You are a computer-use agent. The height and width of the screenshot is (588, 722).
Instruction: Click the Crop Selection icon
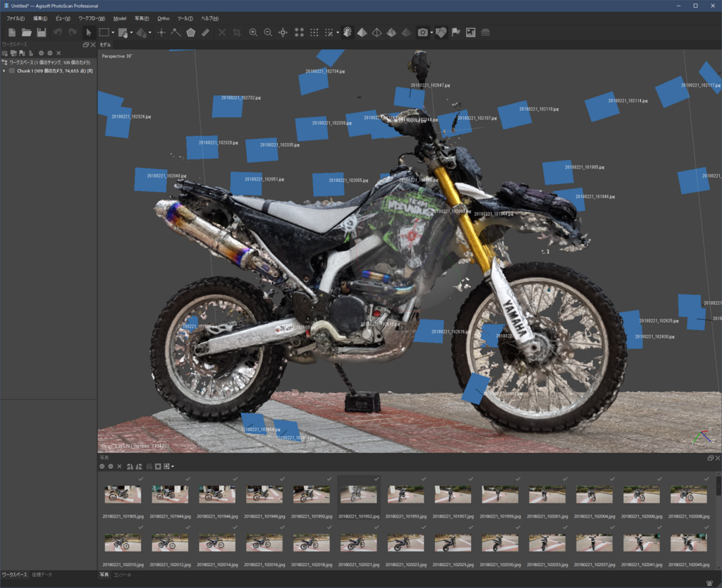coord(237,32)
